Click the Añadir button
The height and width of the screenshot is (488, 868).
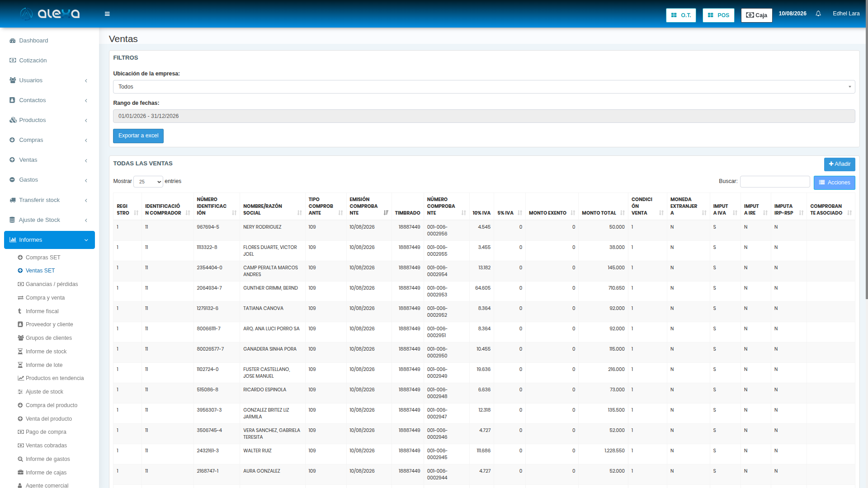tap(840, 164)
